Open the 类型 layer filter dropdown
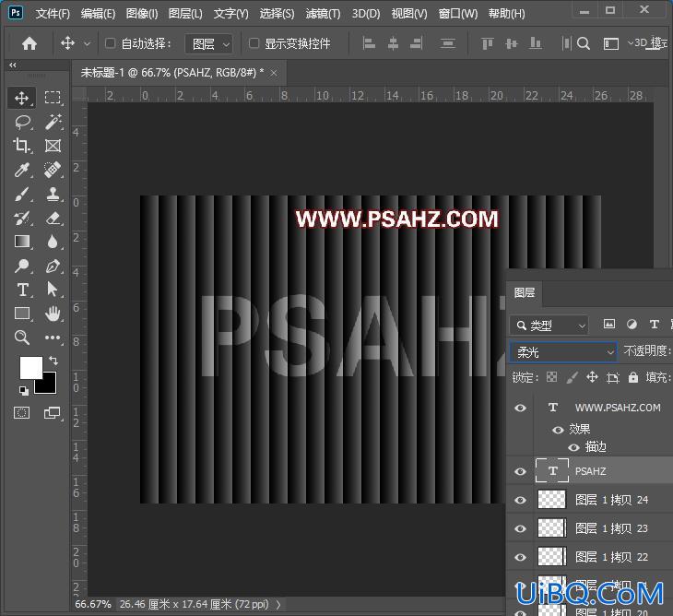The width and height of the screenshot is (673, 616). (x=549, y=326)
